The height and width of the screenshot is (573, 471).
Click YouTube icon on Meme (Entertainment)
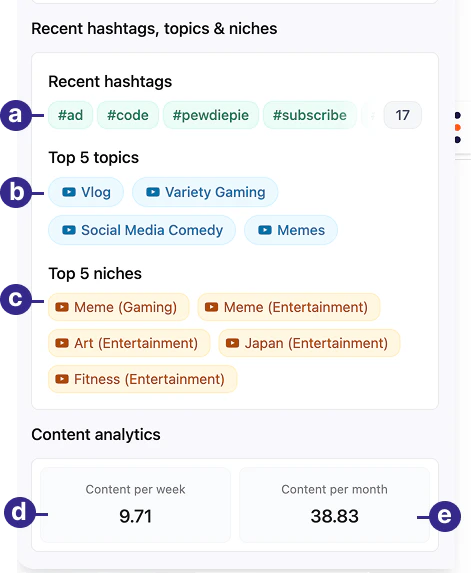click(x=212, y=307)
